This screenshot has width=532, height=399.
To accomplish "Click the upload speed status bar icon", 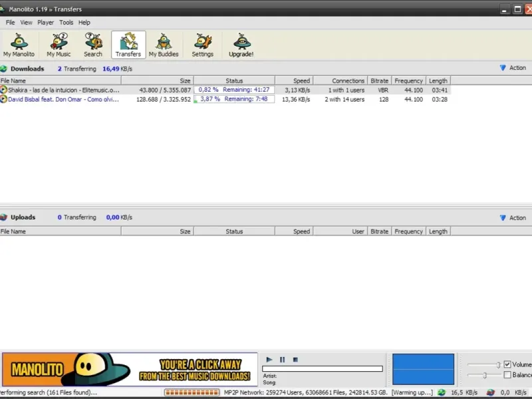I will (491, 392).
